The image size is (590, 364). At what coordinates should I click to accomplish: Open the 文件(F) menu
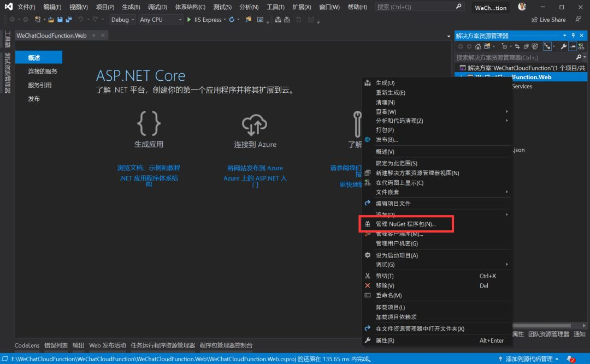tap(26, 7)
